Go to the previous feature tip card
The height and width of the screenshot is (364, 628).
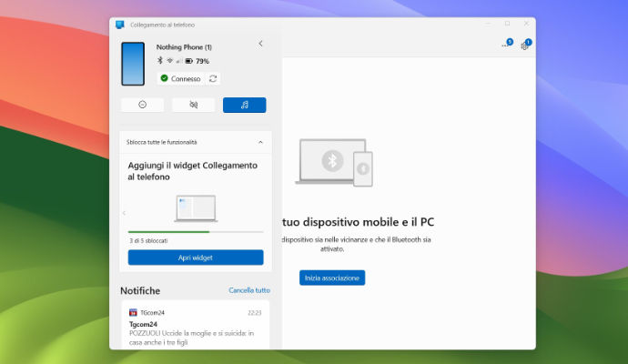124,213
